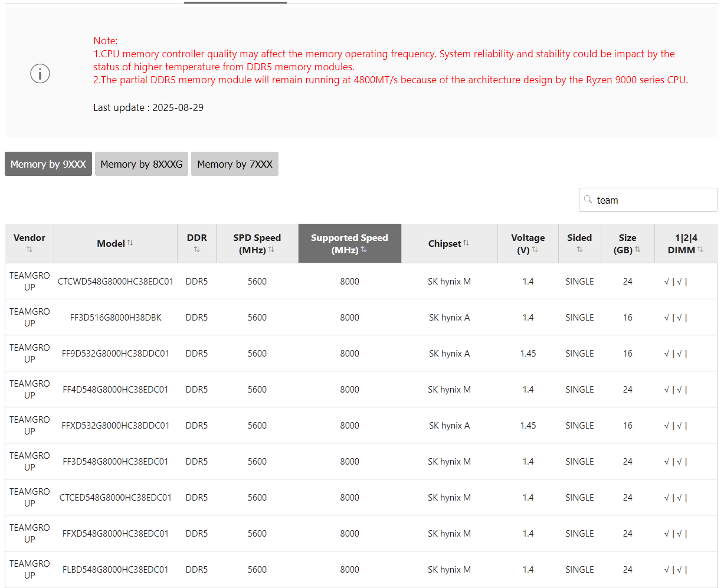The height and width of the screenshot is (588, 724).
Task: Select model FFXD532G8000HC38DDC01
Action: [x=116, y=426]
